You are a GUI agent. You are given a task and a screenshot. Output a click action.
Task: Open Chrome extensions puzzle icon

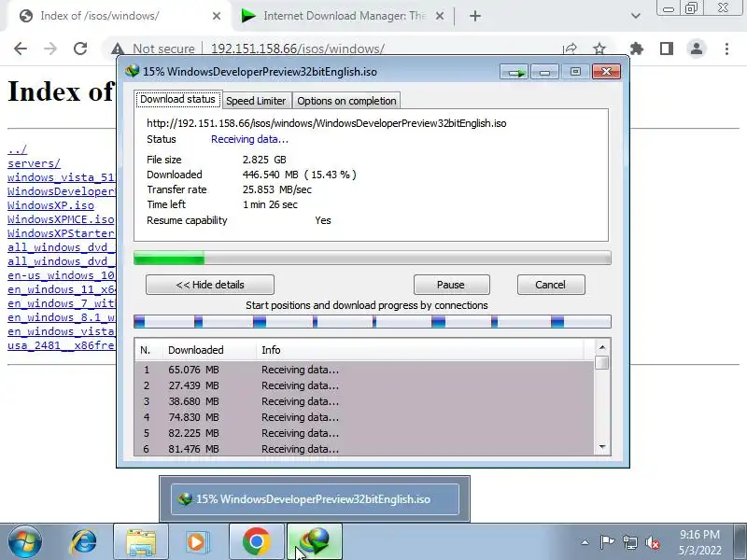(x=637, y=49)
